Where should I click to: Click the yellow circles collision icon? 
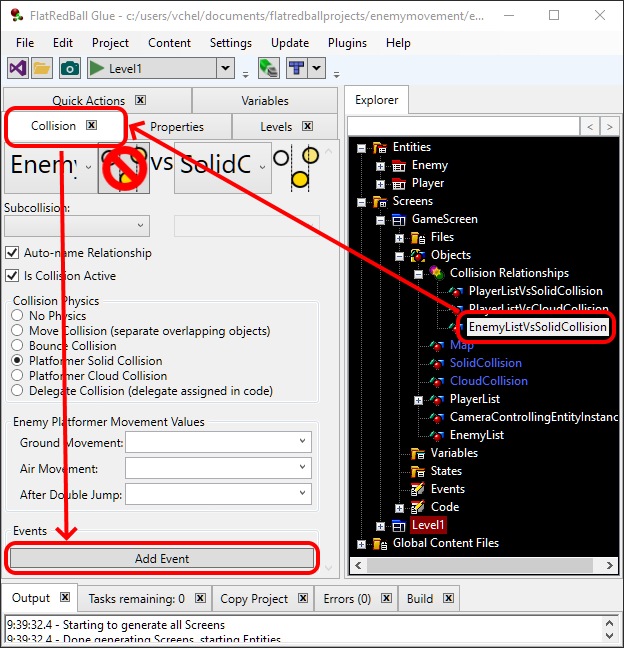click(298, 165)
